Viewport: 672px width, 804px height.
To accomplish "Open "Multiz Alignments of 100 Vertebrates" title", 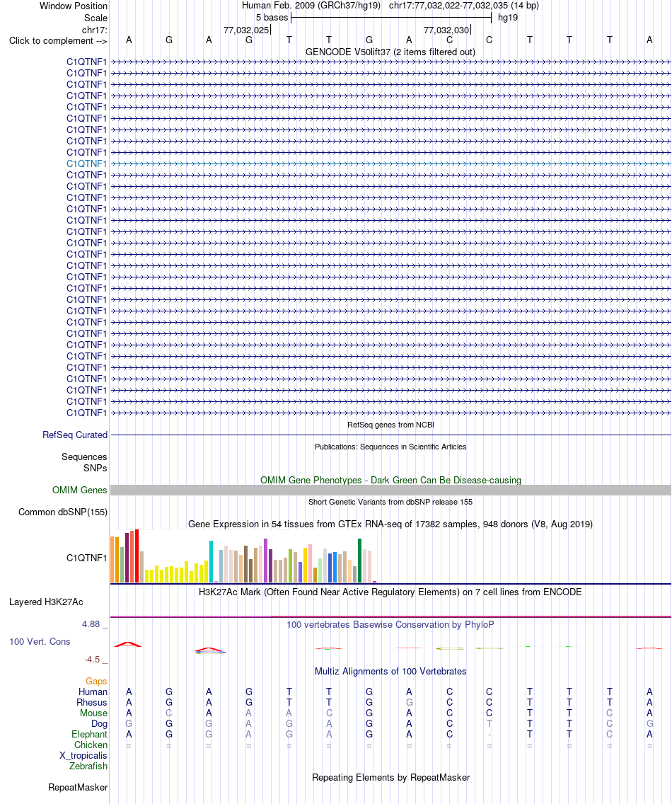I will (390, 671).
